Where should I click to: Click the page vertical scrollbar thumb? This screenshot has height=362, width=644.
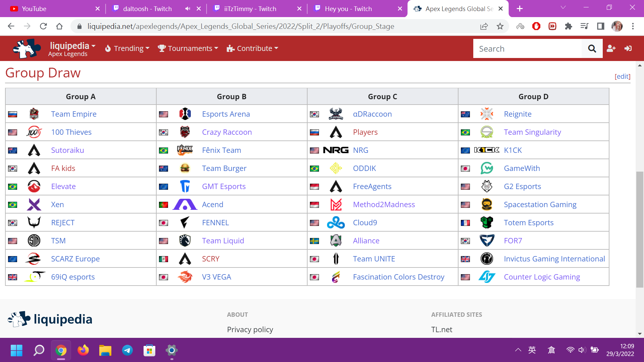coord(640,229)
